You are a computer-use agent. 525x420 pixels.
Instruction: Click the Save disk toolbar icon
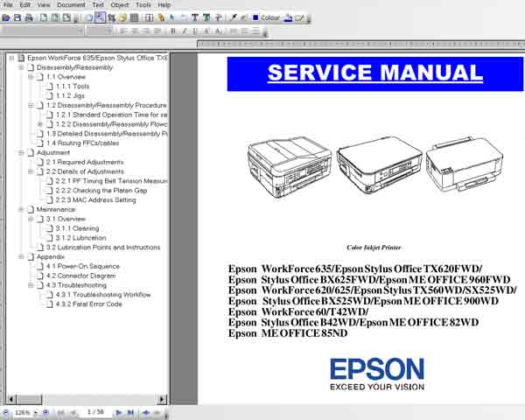point(17,17)
